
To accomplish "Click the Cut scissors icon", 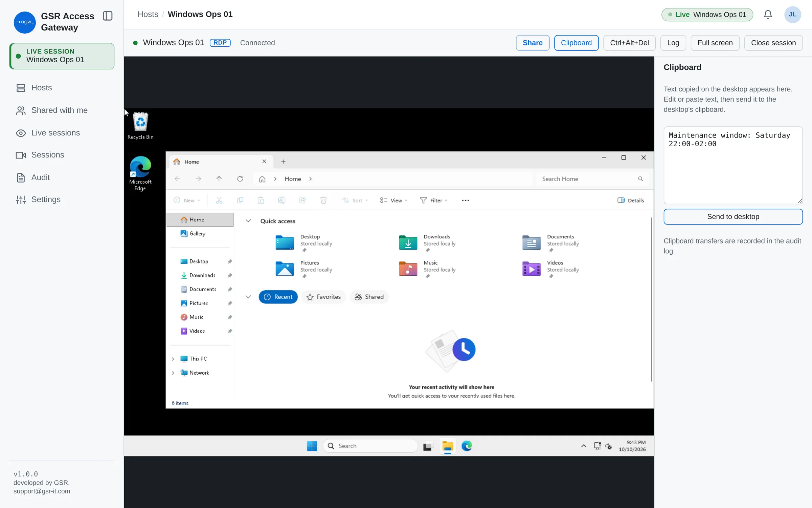I will tap(219, 200).
